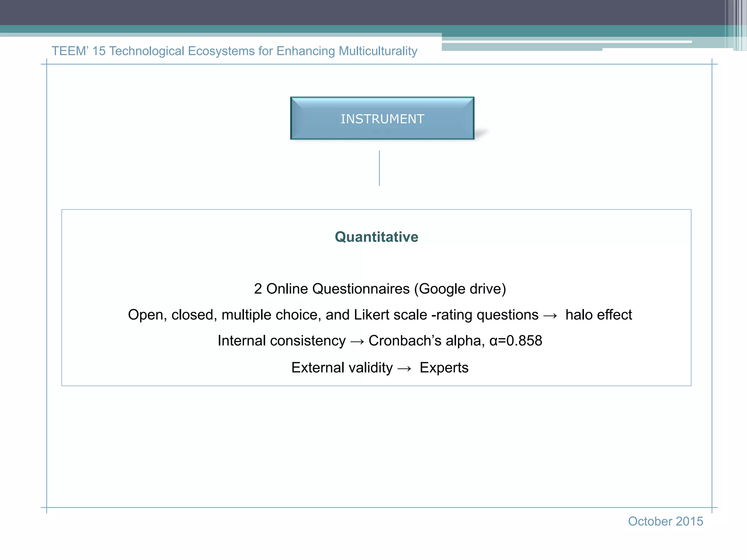The width and height of the screenshot is (747, 560).
Task: Click the INSTRUMENT box
Action: point(382,118)
